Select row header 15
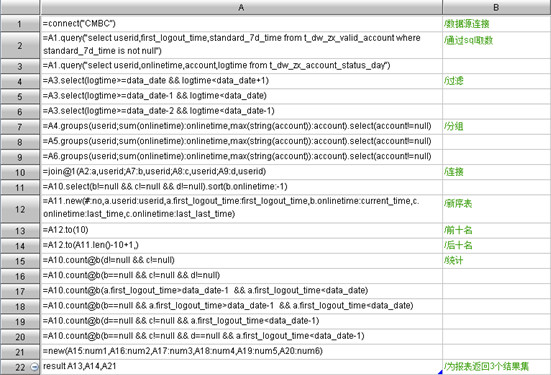551x375 pixels. pos(20,260)
